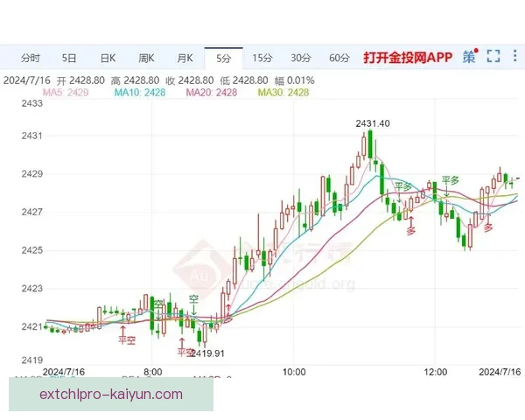This screenshot has width=525, height=420.
Task: Click the three-dot more options icon
Action: 515,58
